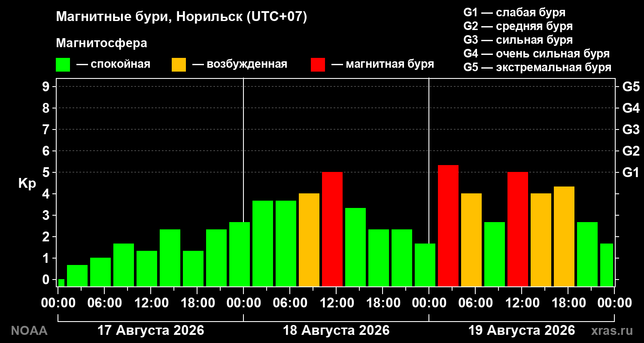Click the G5 label on the right axis
The width and height of the screenshot is (644, 343).
(x=631, y=87)
